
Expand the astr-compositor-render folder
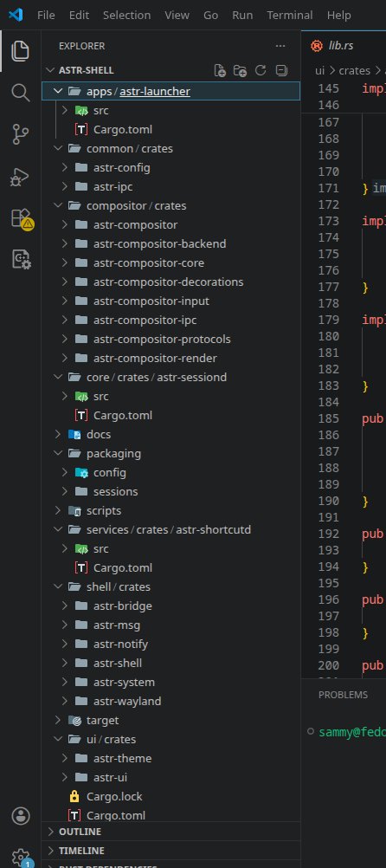coord(64,358)
